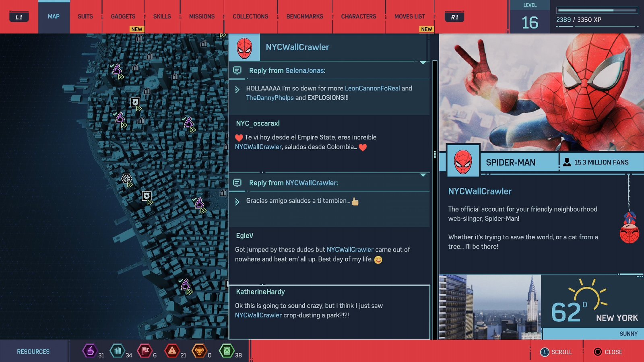This screenshot has width=644, height=362.
Task: Click the TheDannyPhelps mention link
Action: 270,98
